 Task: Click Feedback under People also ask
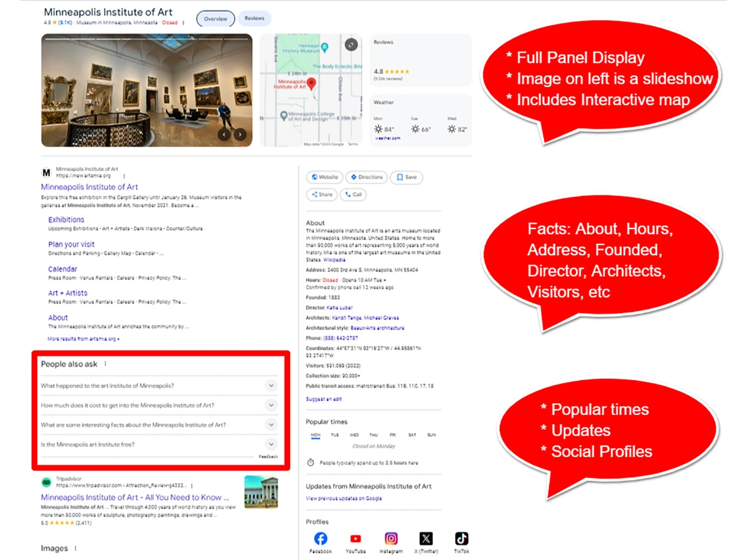pyautogui.click(x=268, y=457)
